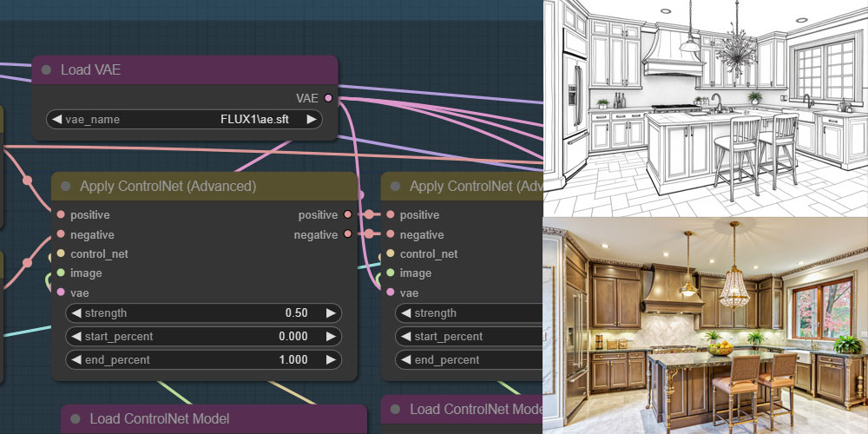
Task: Collapse the lower-right Load ControlNet Model node dot
Action: coord(395,409)
